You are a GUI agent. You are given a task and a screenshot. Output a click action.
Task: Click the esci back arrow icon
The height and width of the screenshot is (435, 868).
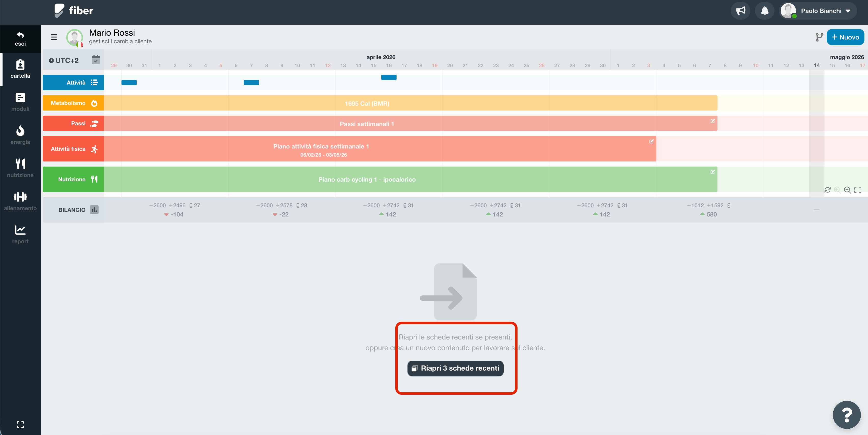20,35
